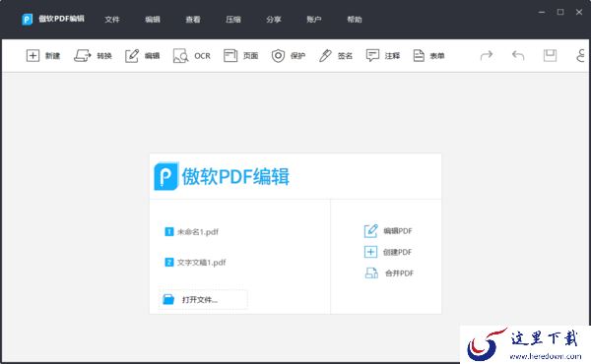Click the OCR toolbar label
591x364 pixels.
click(x=202, y=56)
